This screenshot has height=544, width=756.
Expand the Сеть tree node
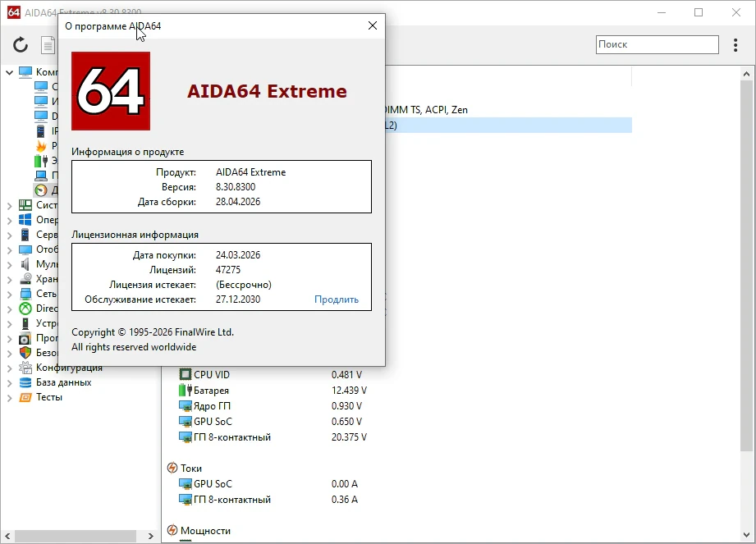tap(9, 295)
